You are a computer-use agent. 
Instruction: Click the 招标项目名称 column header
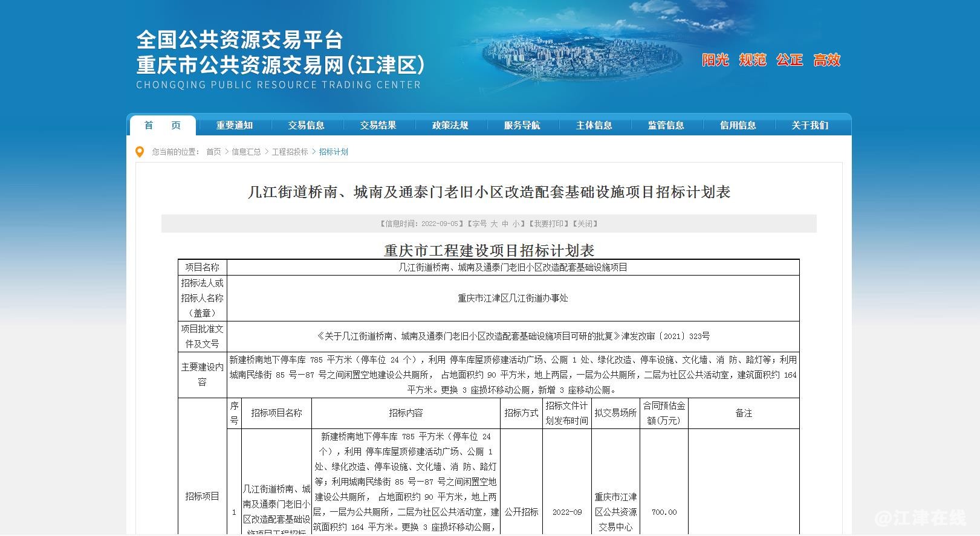pyautogui.click(x=276, y=413)
